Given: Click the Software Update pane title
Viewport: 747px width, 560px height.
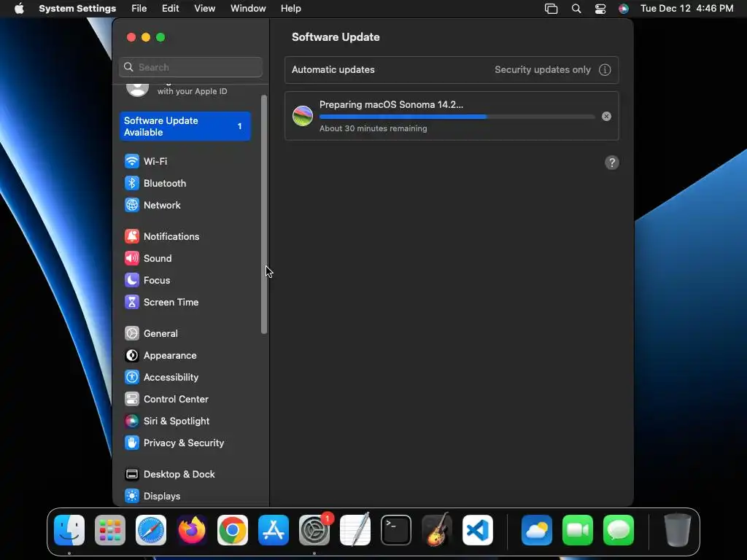Looking at the screenshot, I should pos(336,37).
